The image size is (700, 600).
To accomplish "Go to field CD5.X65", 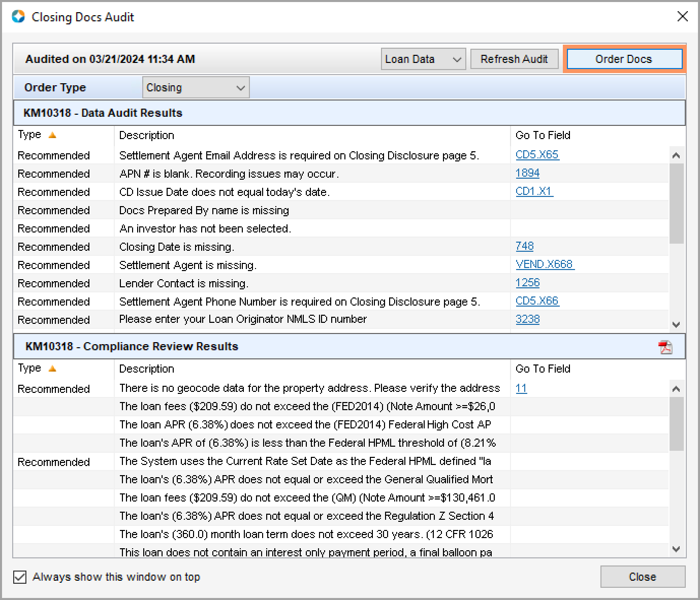I will point(537,155).
